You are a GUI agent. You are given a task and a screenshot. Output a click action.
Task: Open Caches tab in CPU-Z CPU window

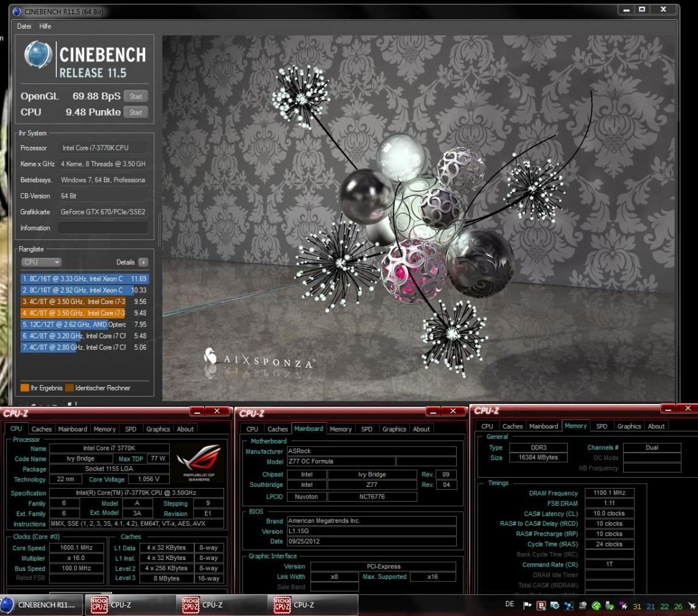point(41,429)
